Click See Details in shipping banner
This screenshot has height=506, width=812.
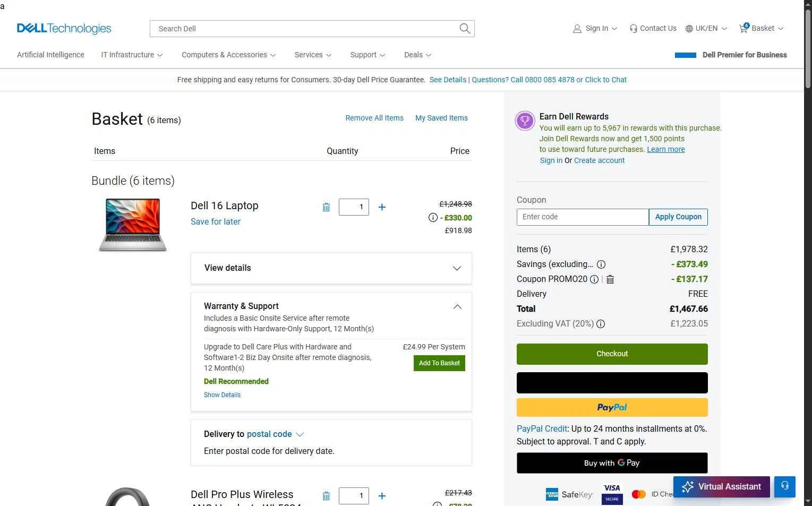(448, 80)
